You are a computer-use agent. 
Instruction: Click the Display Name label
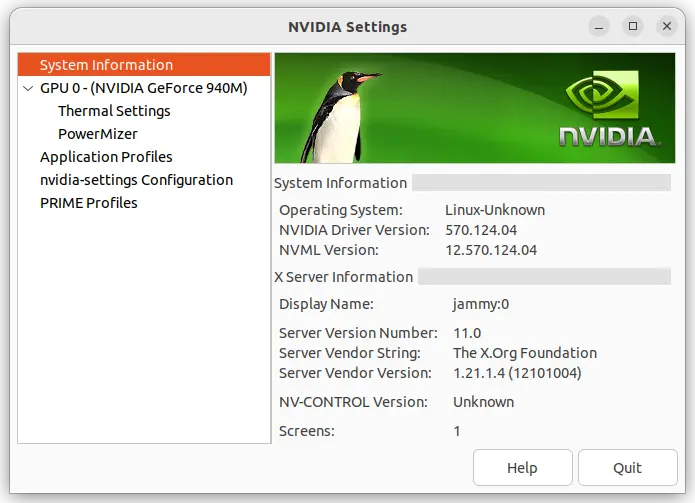coord(326,304)
